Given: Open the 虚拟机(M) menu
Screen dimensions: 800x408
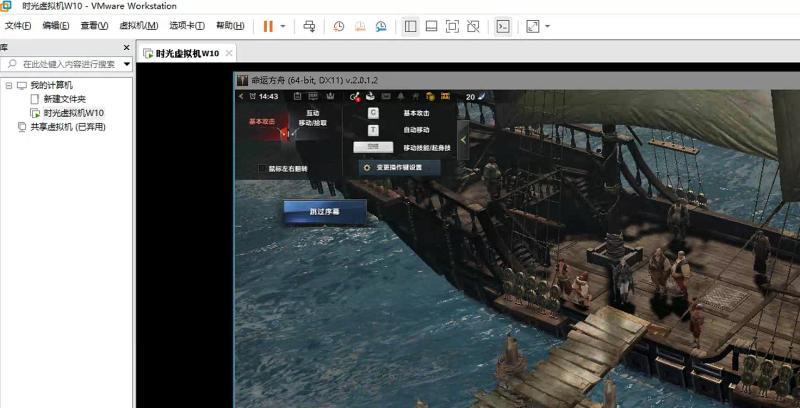Looking at the screenshot, I should point(138,26).
